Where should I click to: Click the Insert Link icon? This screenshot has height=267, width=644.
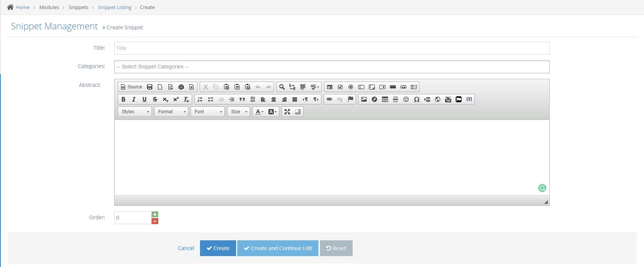coord(329,99)
